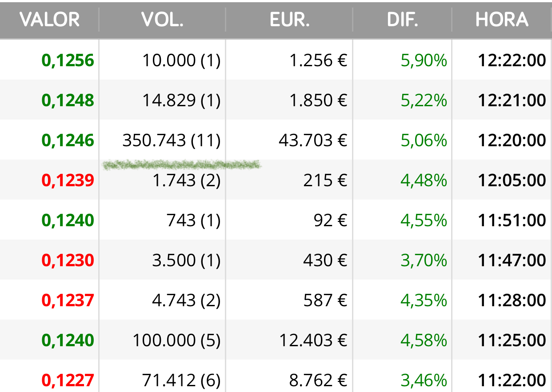Select the red 0,1227 value
The image size is (552, 392).
68,380
